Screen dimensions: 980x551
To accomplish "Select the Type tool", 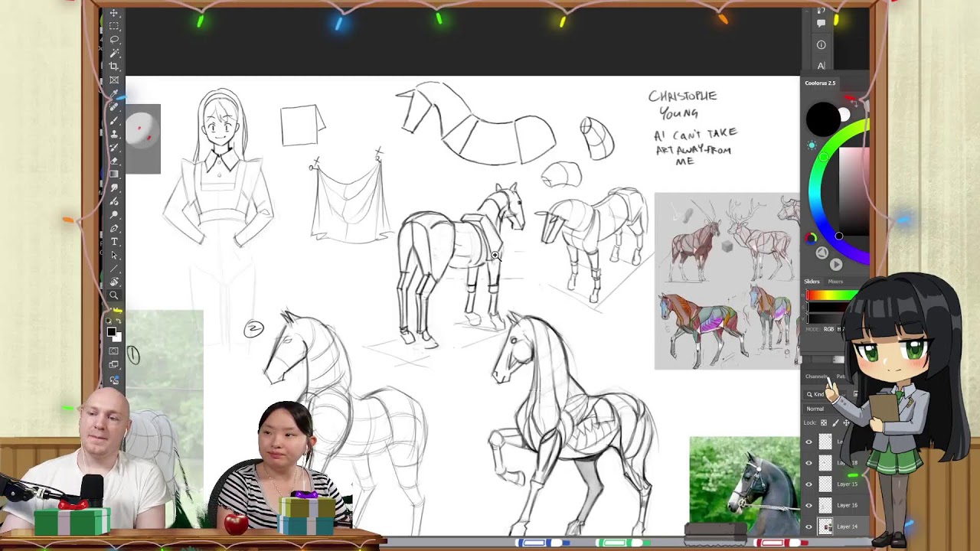I will [114, 241].
